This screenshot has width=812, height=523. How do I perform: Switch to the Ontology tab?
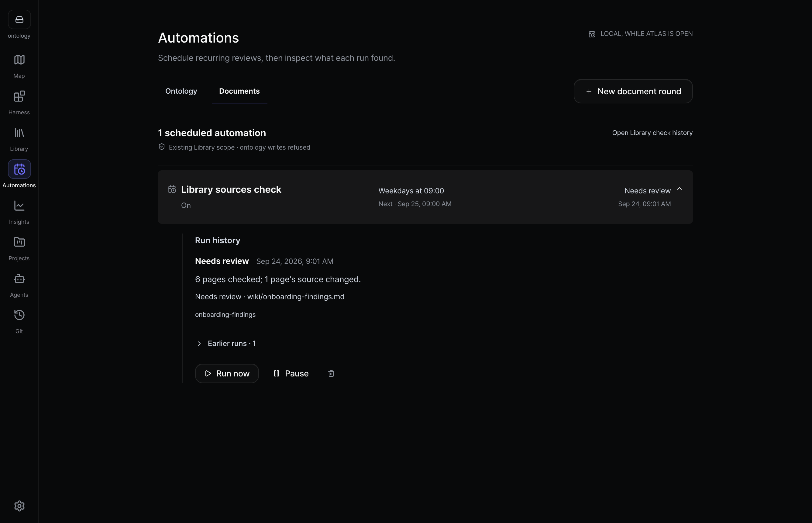coord(181,91)
